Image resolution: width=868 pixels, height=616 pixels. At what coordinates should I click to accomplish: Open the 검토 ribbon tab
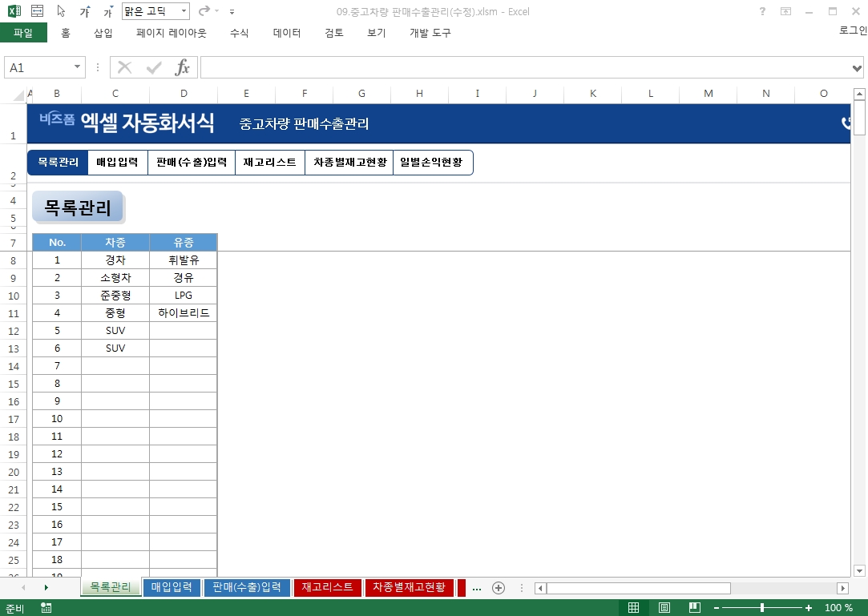333,33
